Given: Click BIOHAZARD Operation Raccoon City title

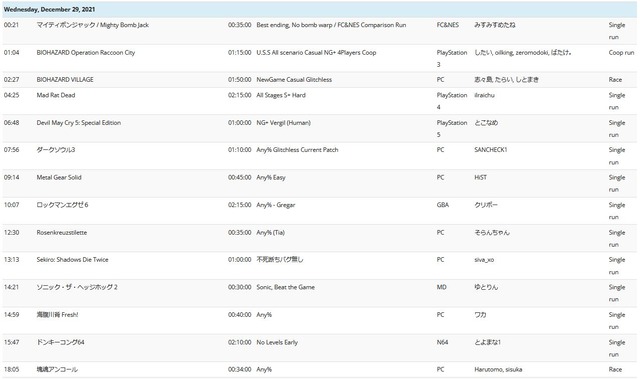Looking at the screenshot, I should pyautogui.click(x=86, y=53).
